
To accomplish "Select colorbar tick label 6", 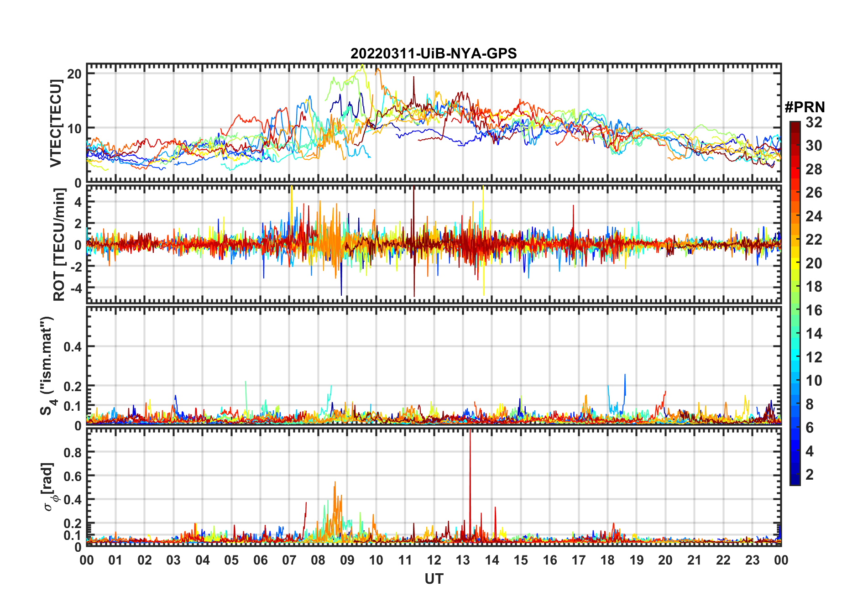I will click(810, 428).
